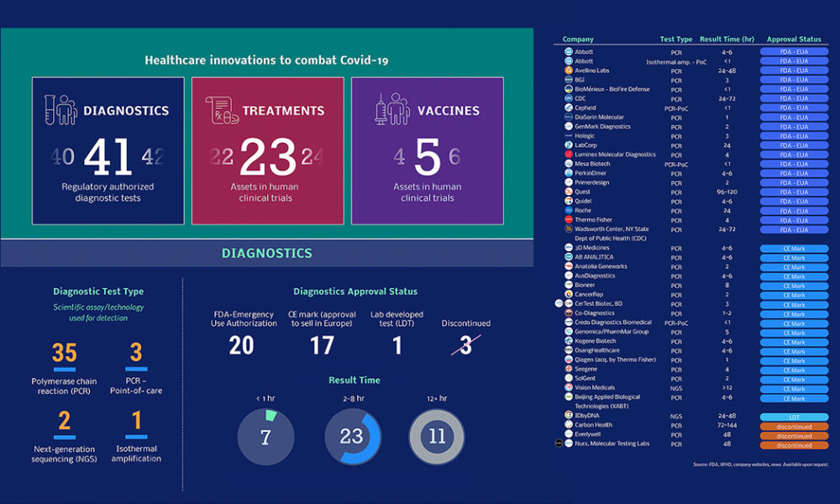Image resolution: width=840 pixels, height=504 pixels.
Task: Click the 12+ hr donut chart showing 11
Action: 437,437
